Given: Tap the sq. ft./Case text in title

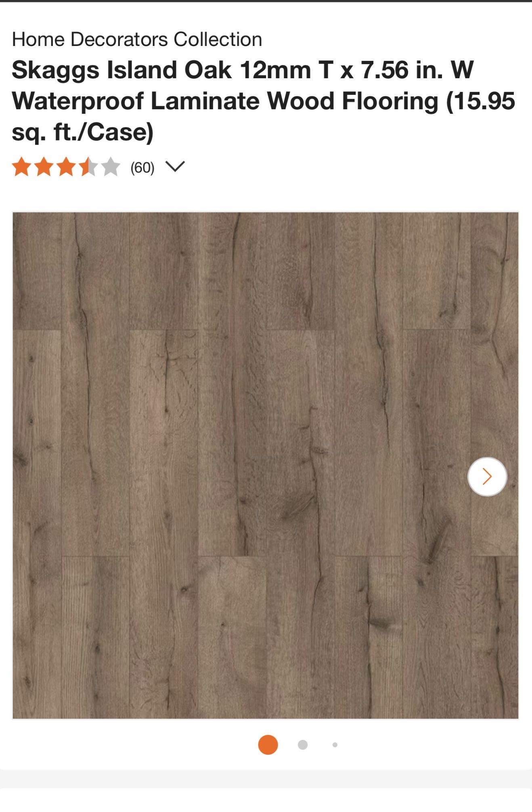Looking at the screenshot, I should coord(83,132).
